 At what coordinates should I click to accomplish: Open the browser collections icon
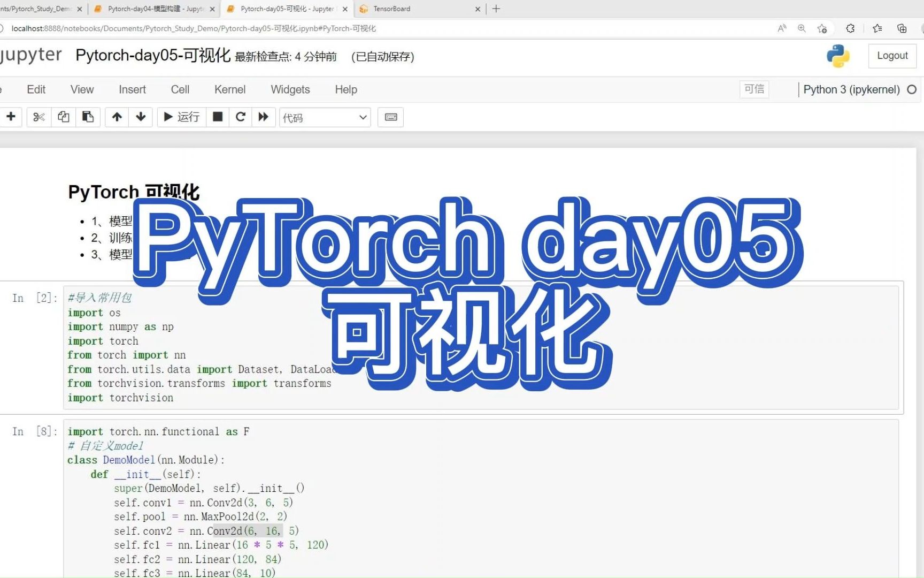[x=902, y=28]
